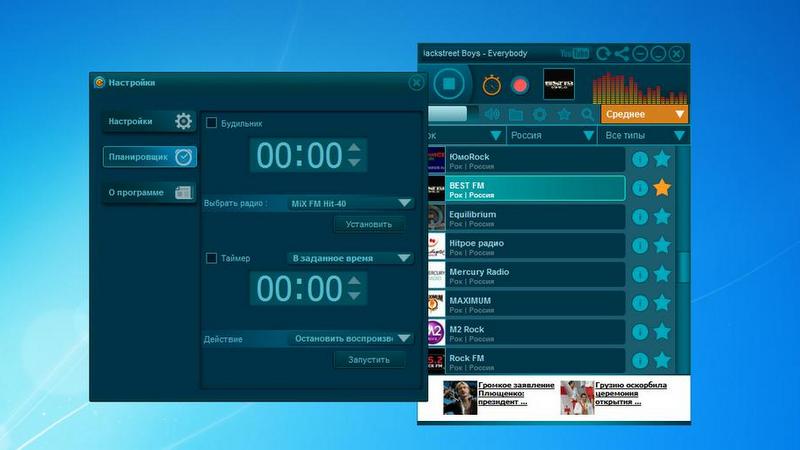Click the timer 00:00 time field
800x450 pixels.
click(298, 288)
